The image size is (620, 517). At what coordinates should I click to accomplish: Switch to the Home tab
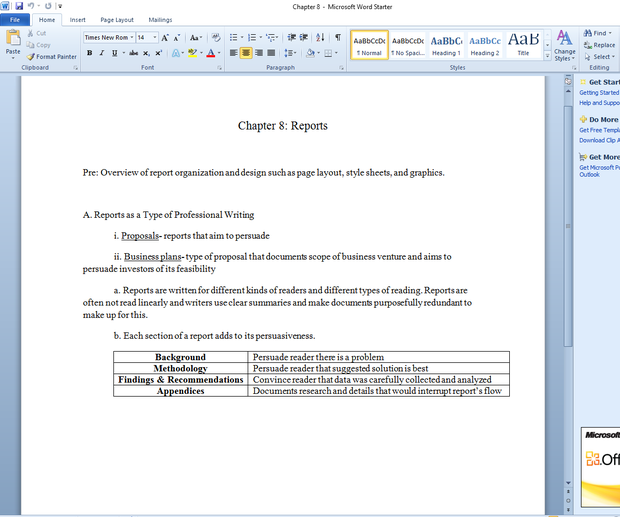pyautogui.click(x=47, y=20)
